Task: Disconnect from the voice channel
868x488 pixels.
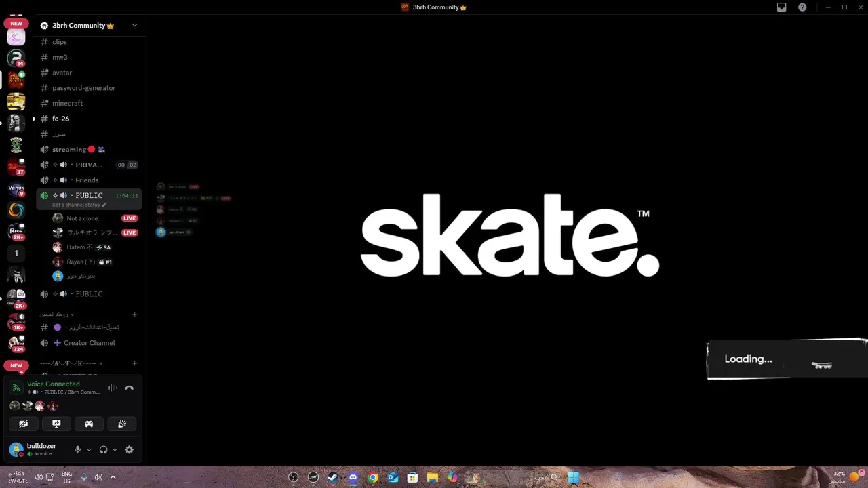Action: click(x=129, y=388)
